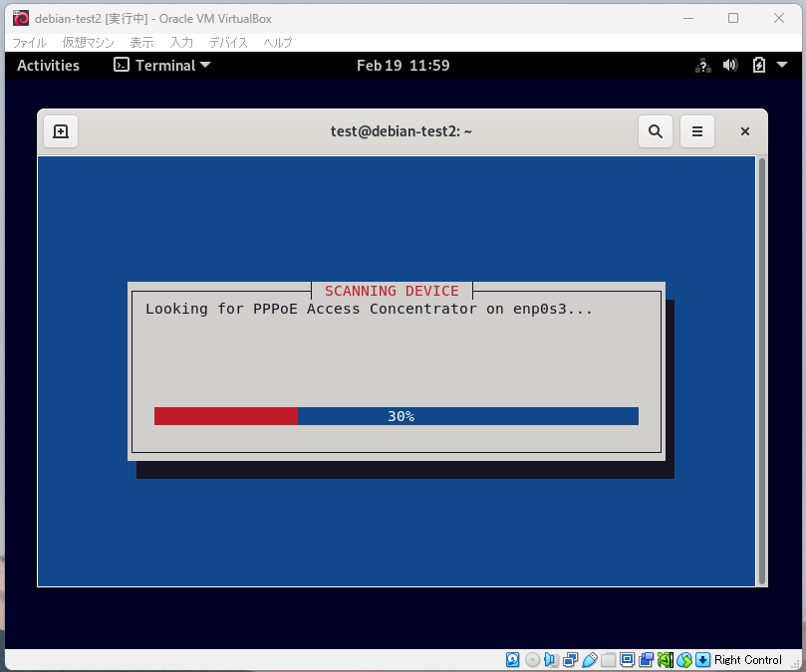The width and height of the screenshot is (806, 672).
Task: Expand the GNOME system menu arrow
Action: (782, 65)
